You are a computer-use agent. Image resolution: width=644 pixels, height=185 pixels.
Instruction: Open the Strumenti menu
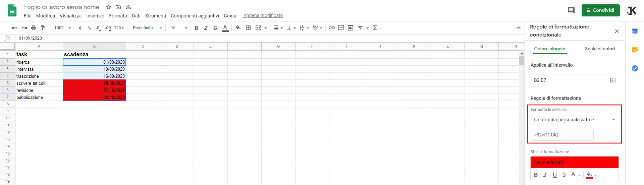[x=156, y=16]
